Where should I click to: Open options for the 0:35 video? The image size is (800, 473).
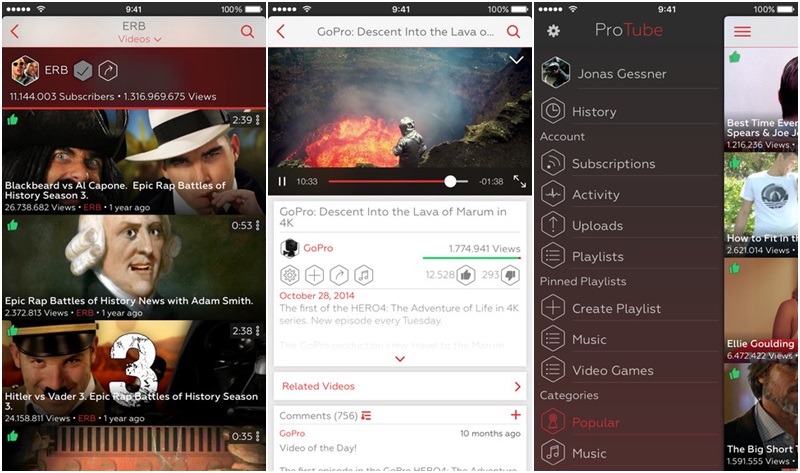point(258,436)
